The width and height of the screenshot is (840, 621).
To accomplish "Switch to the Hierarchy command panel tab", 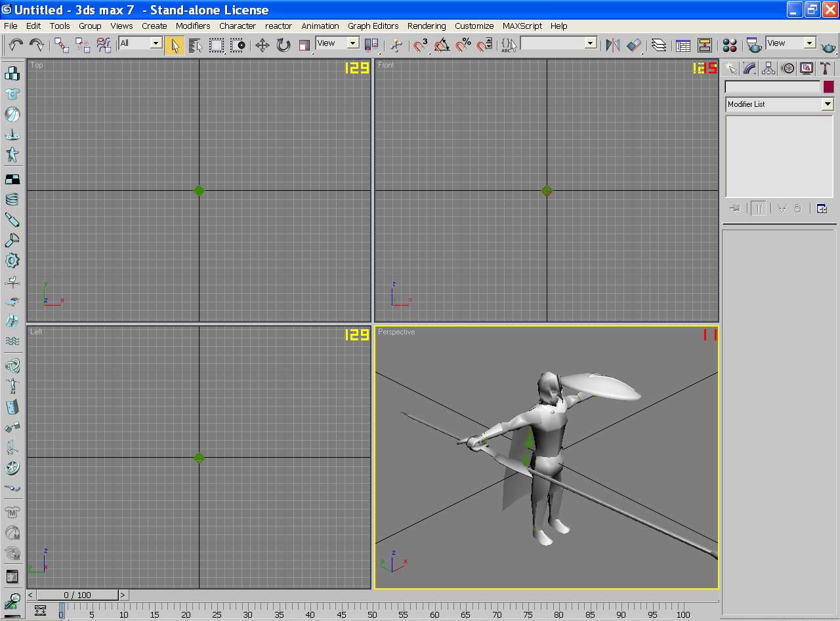I will (x=768, y=68).
